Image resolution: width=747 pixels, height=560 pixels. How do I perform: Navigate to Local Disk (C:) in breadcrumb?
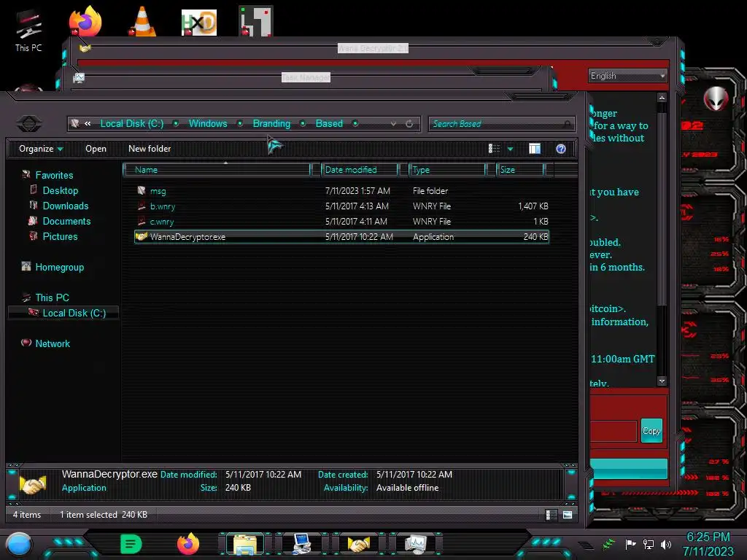coord(132,123)
